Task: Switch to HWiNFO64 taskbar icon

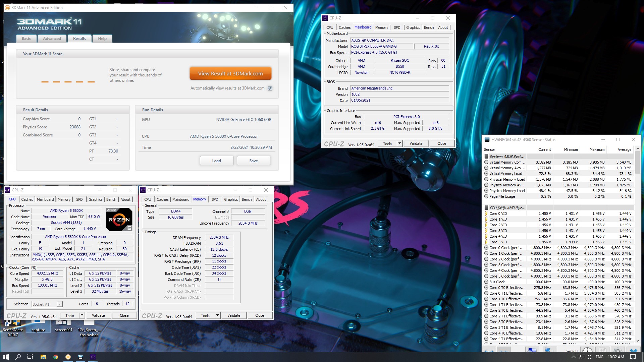Action: pos(80,357)
